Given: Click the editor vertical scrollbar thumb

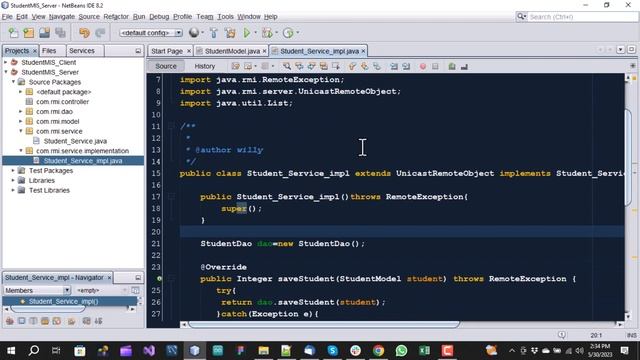Looking at the screenshot, I should [628, 158].
